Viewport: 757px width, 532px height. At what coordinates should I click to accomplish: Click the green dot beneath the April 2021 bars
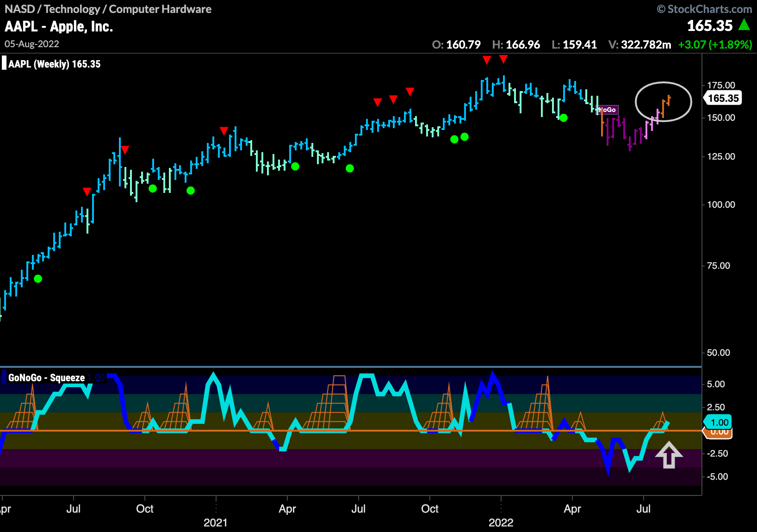click(x=295, y=167)
